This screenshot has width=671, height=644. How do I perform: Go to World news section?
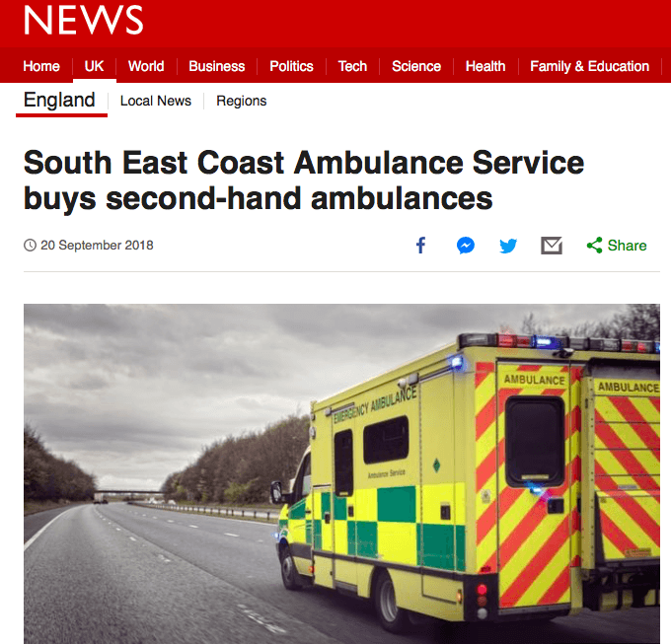(146, 66)
